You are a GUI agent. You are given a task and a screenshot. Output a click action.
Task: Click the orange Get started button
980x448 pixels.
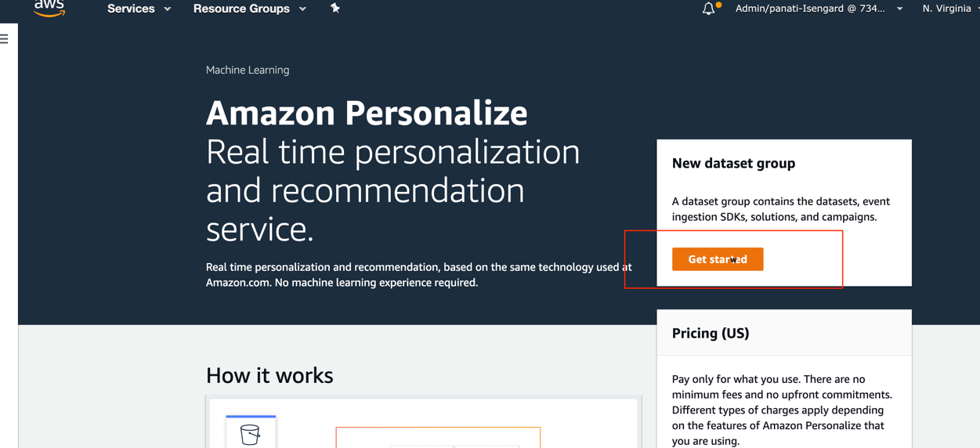point(718,259)
